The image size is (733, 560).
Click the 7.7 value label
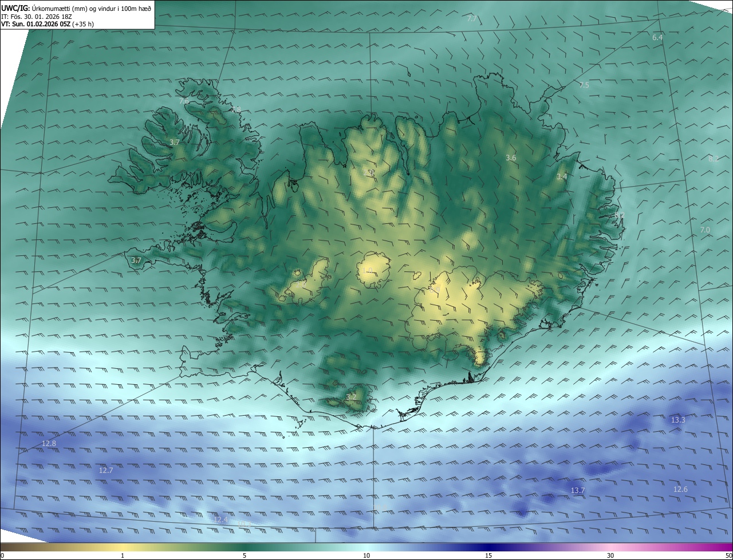click(x=472, y=19)
